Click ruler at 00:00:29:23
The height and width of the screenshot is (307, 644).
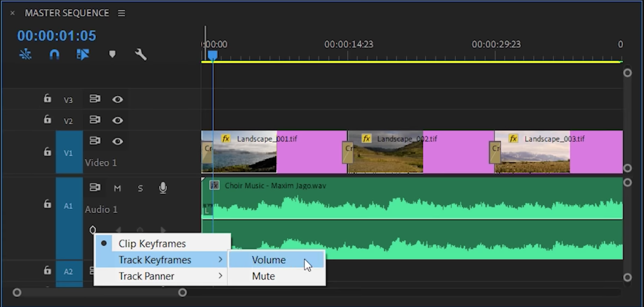coord(496,44)
